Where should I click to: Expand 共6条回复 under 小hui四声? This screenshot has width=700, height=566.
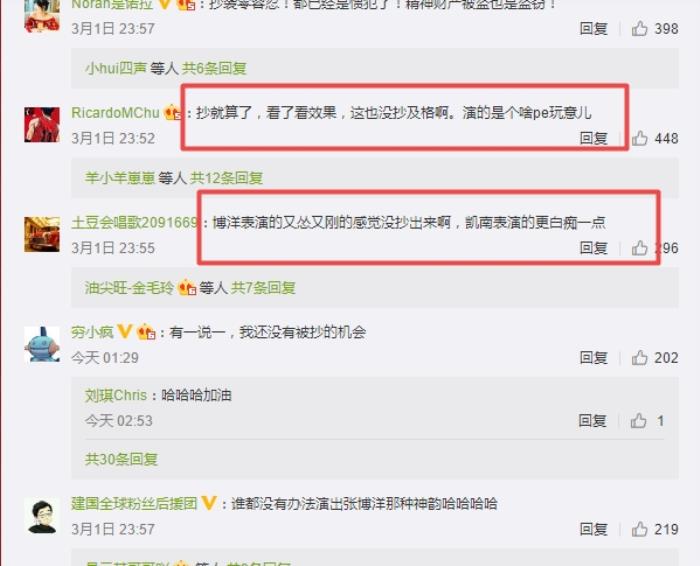coord(214,68)
